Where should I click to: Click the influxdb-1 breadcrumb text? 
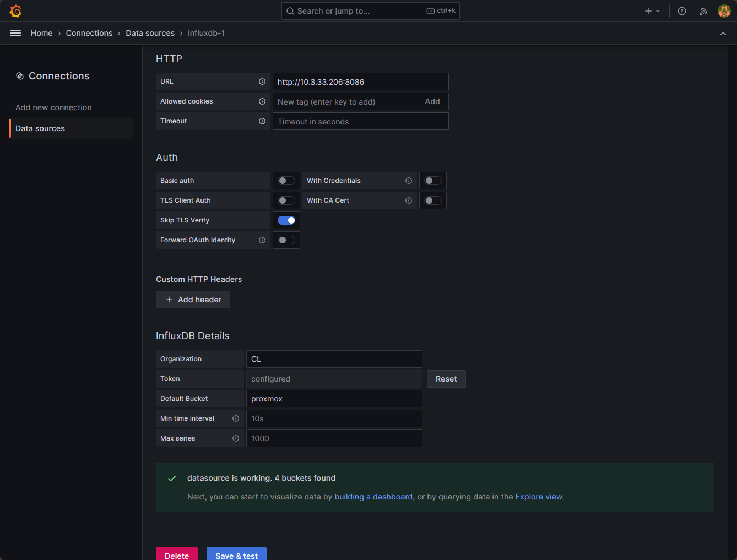pos(206,33)
